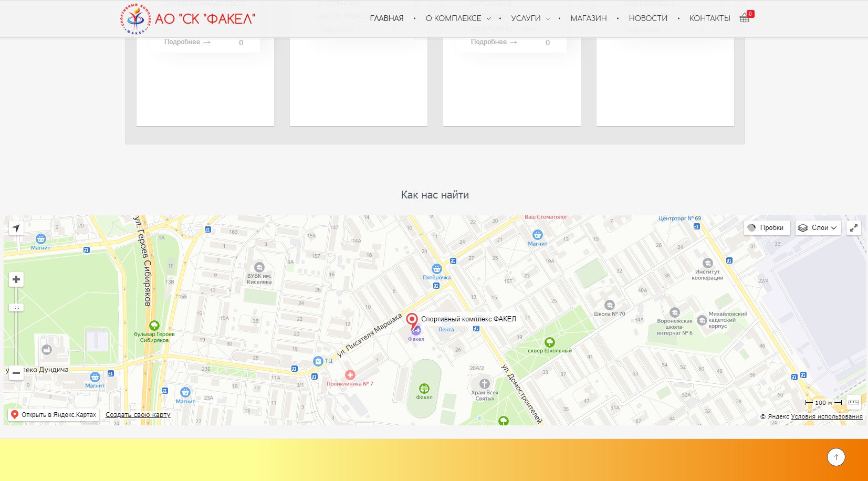Click the map zoom slider handle

[16, 308]
